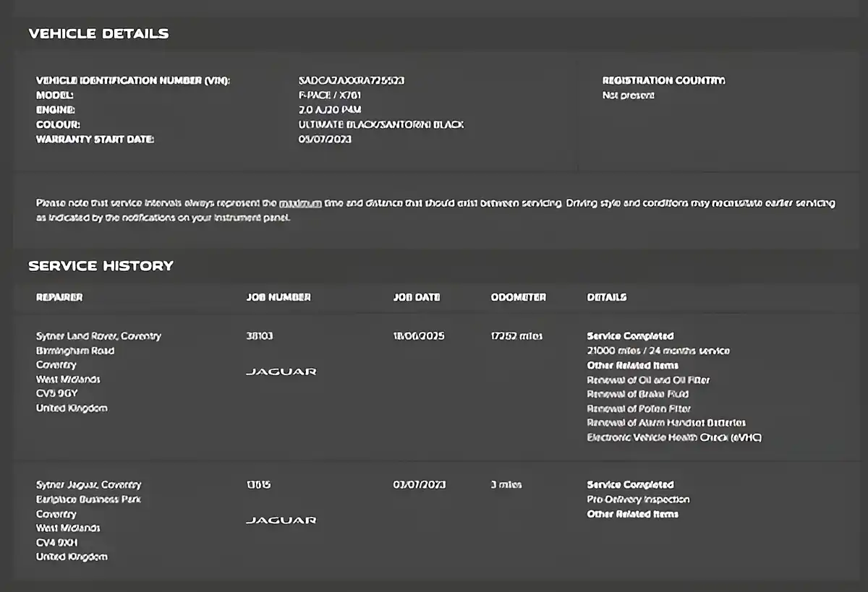Select 'West Midlands' under Birmingham Road address

tap(68, 379)
